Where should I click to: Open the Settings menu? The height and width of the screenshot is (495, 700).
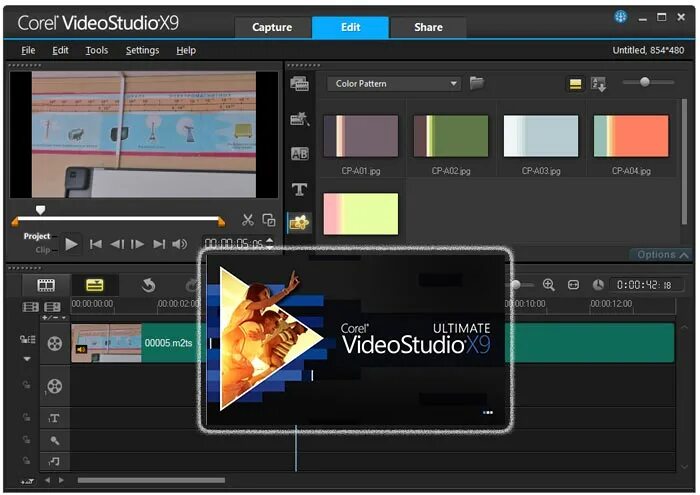click(142, 50)
